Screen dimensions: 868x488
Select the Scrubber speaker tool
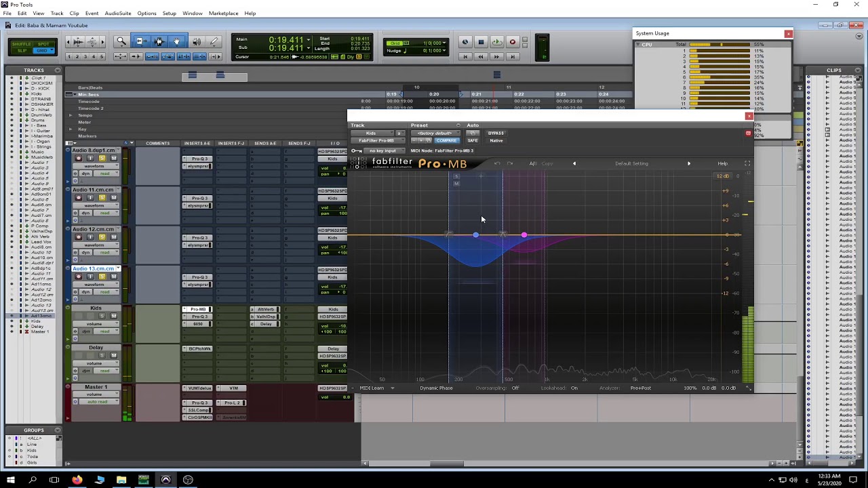pyautogui.click(x=197, y=42)
